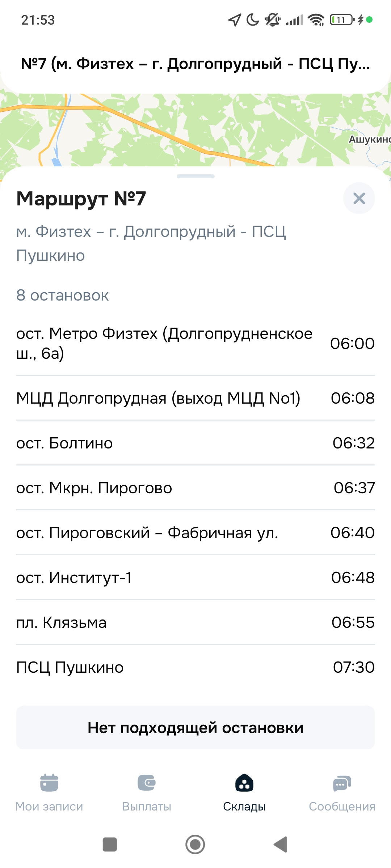Select ост. Пироговский – Фабричная ул. stop
This screenshot has width=391, height=868.
coord(195,533)
